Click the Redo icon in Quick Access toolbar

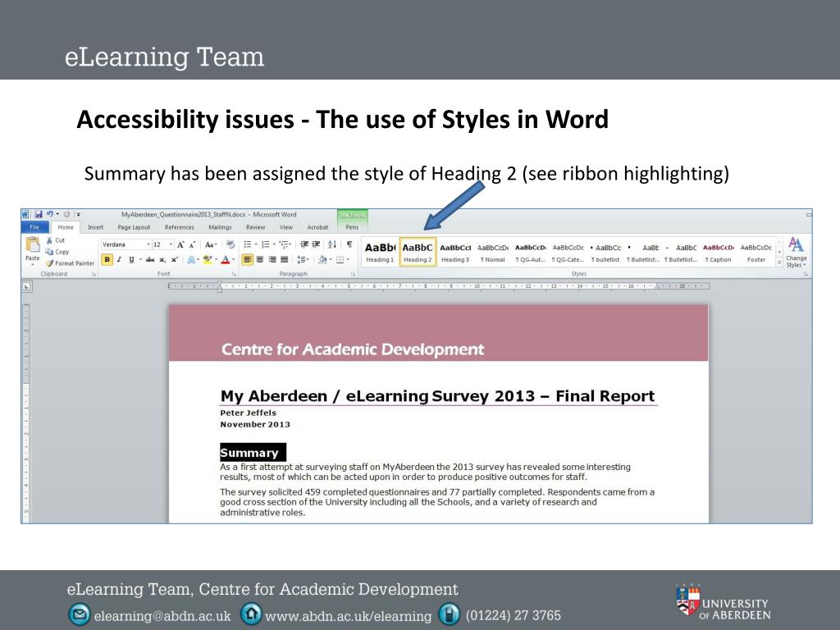[67, 214]
